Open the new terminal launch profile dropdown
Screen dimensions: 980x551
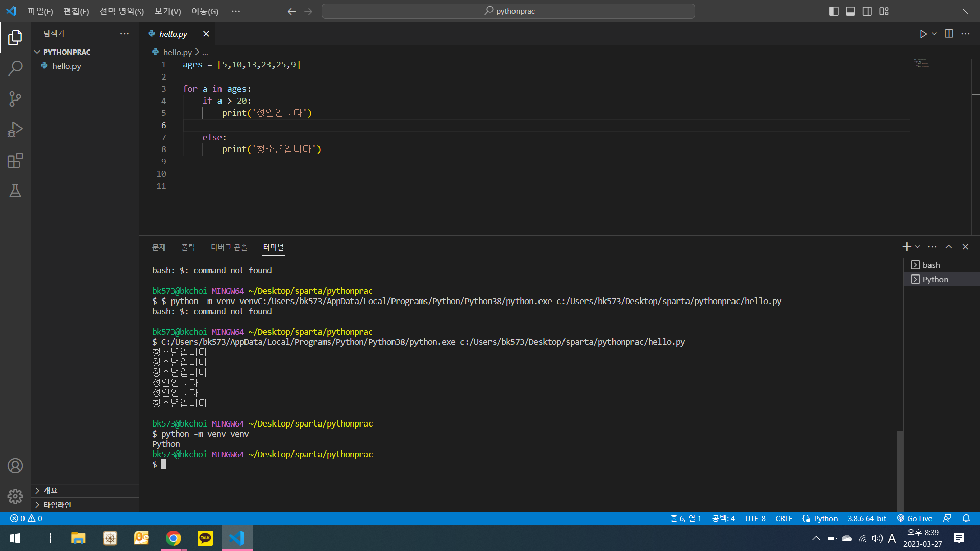[x=918, y=247]
